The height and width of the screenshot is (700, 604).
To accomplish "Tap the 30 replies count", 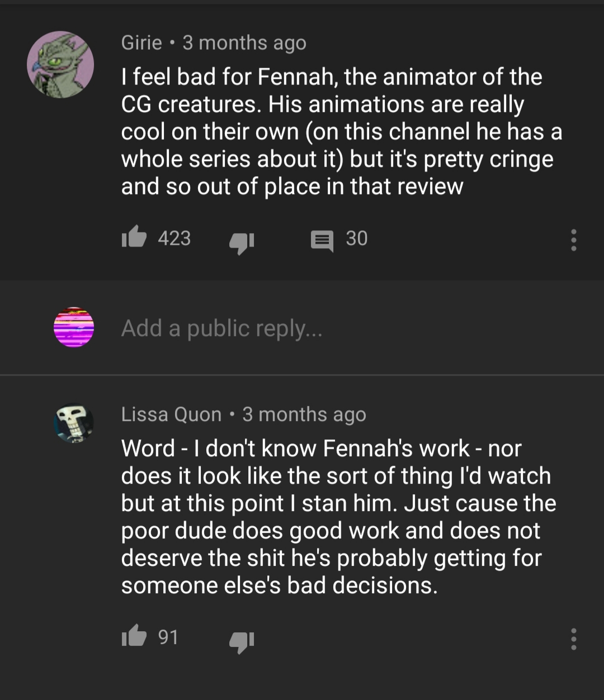I will click(356, 239).
